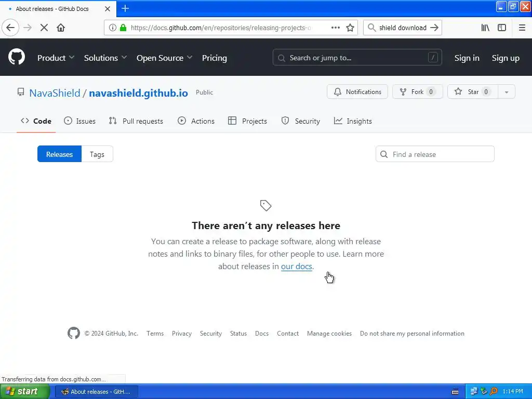Click the browser search magnifier icon
The width and height of the screenshot is (532, 399).
click(x=372, y=28)
